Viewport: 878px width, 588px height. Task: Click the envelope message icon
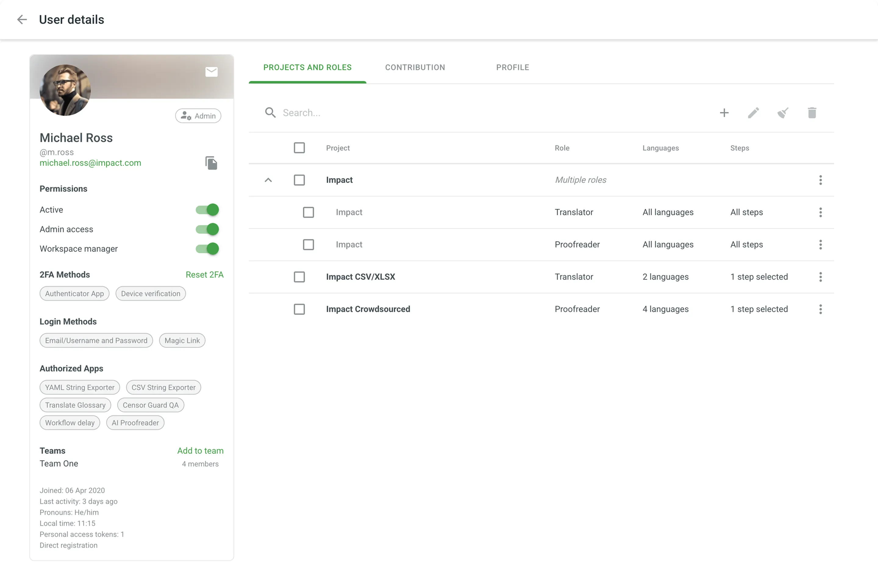coord(211,72)
